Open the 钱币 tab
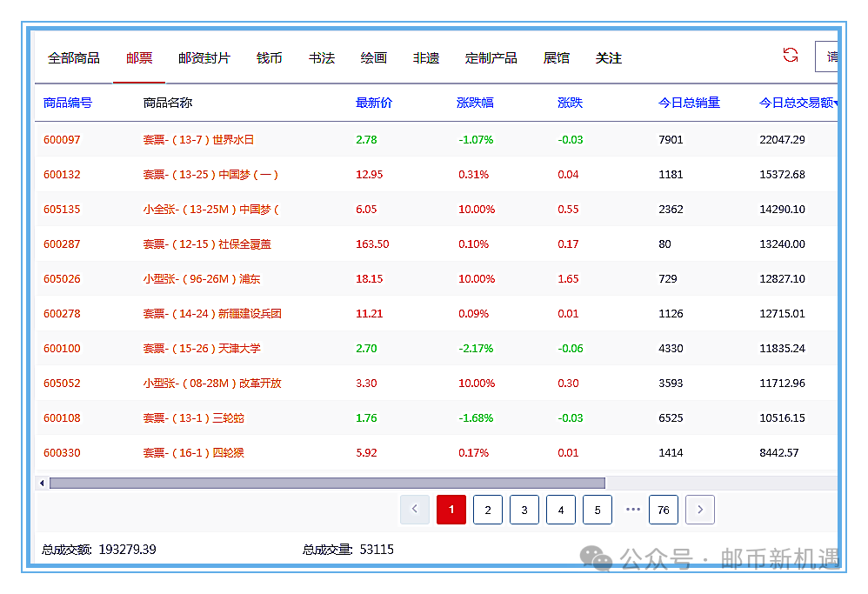Image resolution: width=868 pixels, height=594 pixels. [x=269, y=58]
